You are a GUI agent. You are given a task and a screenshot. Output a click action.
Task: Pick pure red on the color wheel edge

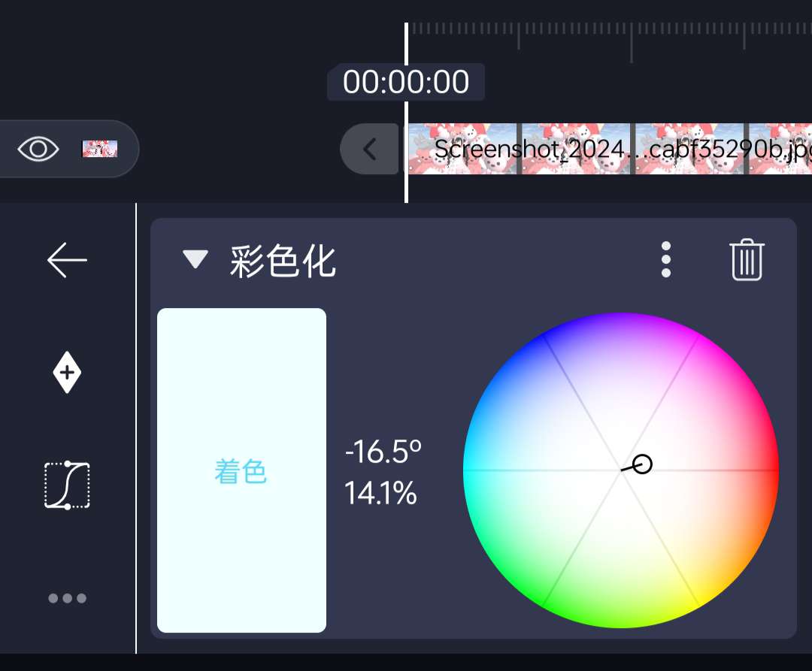[x=771, y=470]
